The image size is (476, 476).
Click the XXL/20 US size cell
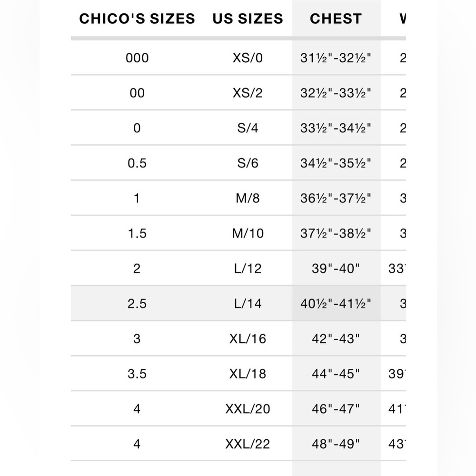[248, 409]
